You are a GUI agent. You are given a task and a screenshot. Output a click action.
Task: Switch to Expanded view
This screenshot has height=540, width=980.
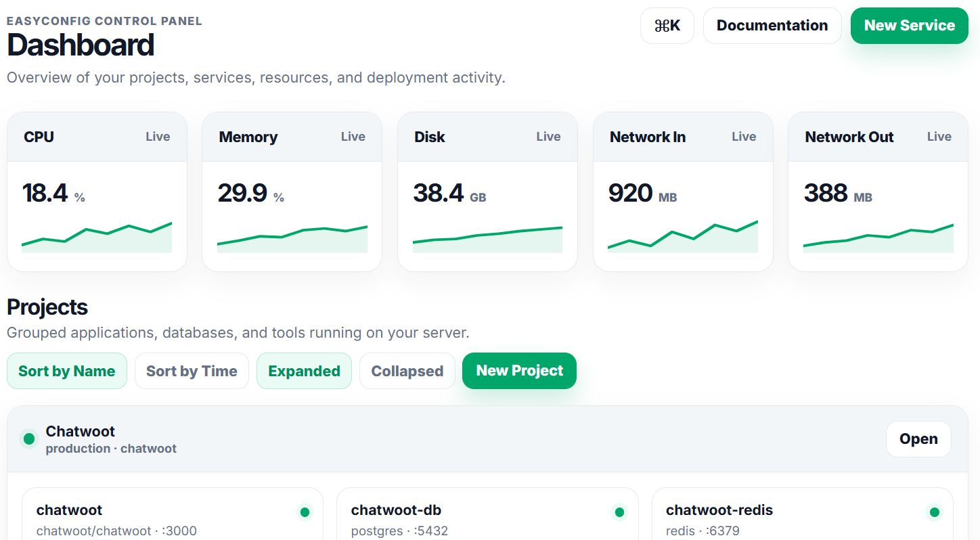pos(304,371)
